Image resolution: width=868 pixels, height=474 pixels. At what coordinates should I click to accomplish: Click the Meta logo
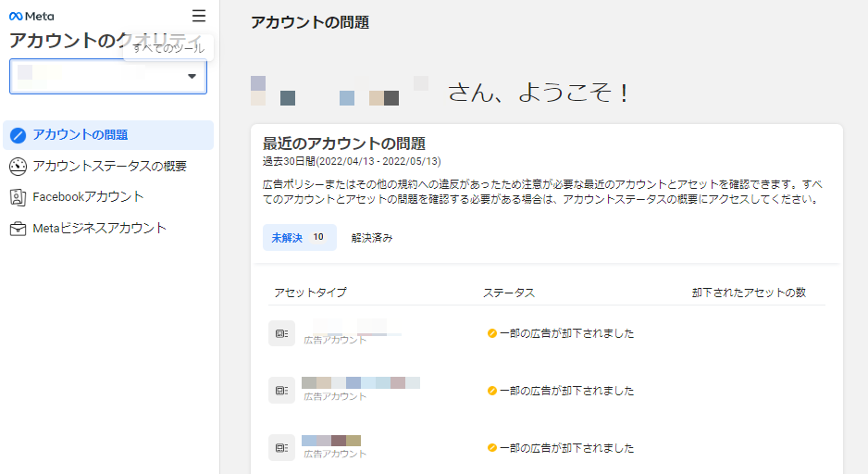click(x=31, y=16)
